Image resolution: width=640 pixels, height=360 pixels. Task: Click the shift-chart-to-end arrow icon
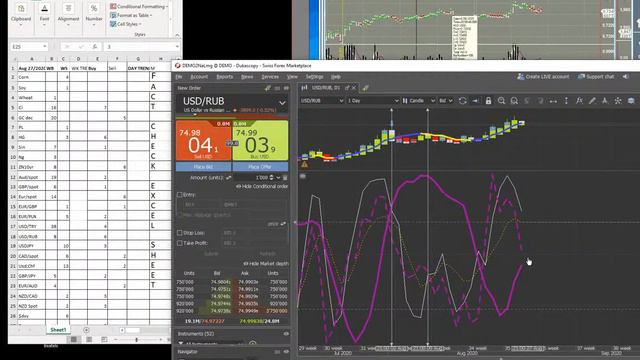[476, 101]
